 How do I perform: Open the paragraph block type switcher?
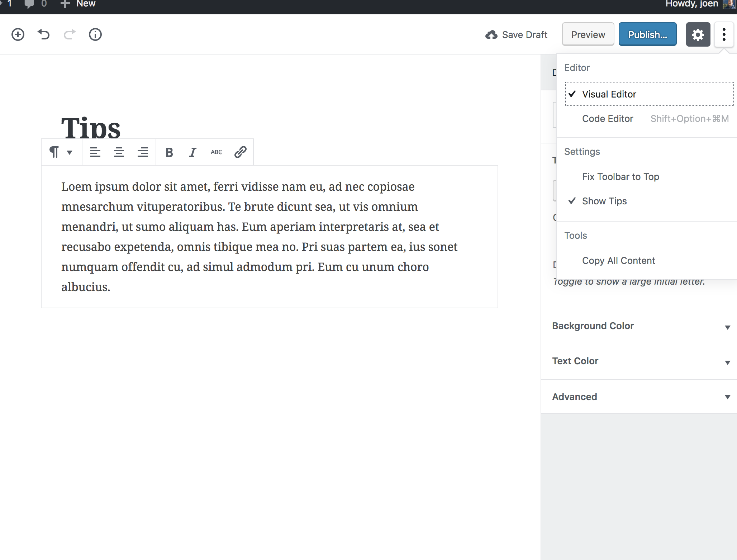pos(61,152)
